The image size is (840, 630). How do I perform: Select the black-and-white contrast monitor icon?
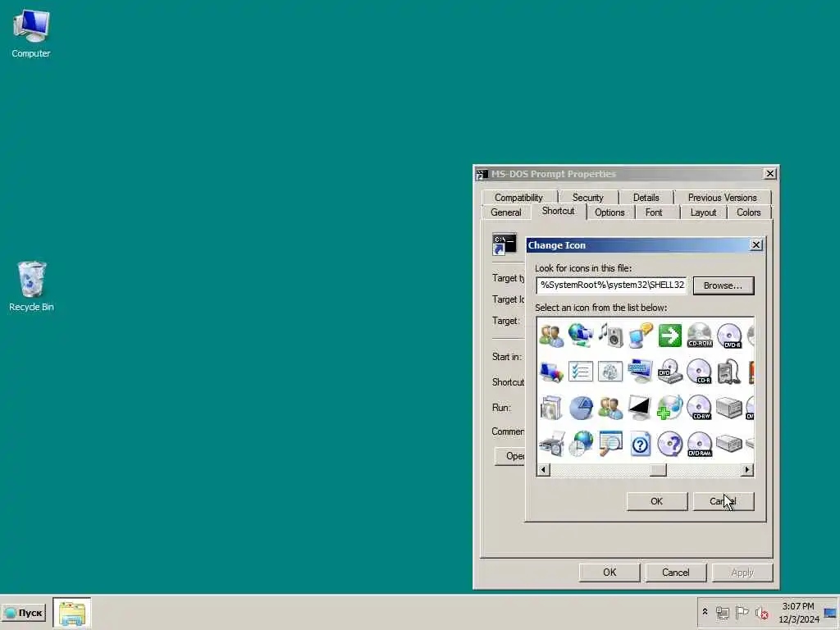[x=640, y=408]
